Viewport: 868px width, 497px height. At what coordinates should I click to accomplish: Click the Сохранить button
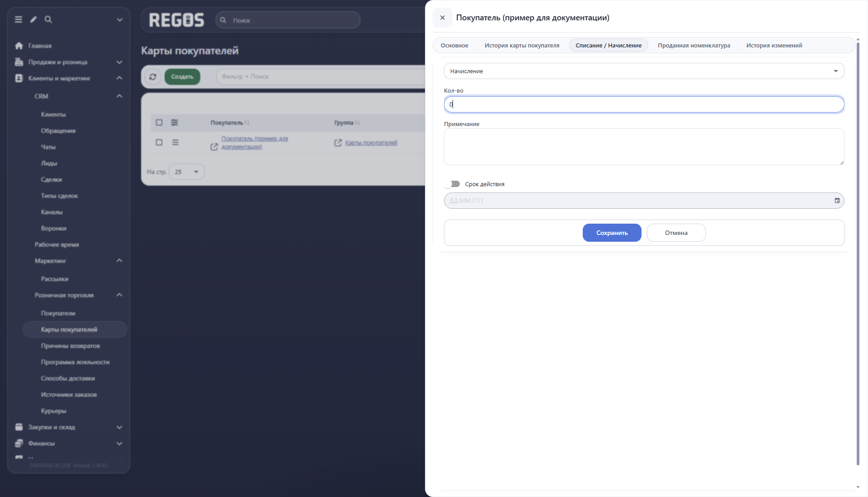(612, 233)
